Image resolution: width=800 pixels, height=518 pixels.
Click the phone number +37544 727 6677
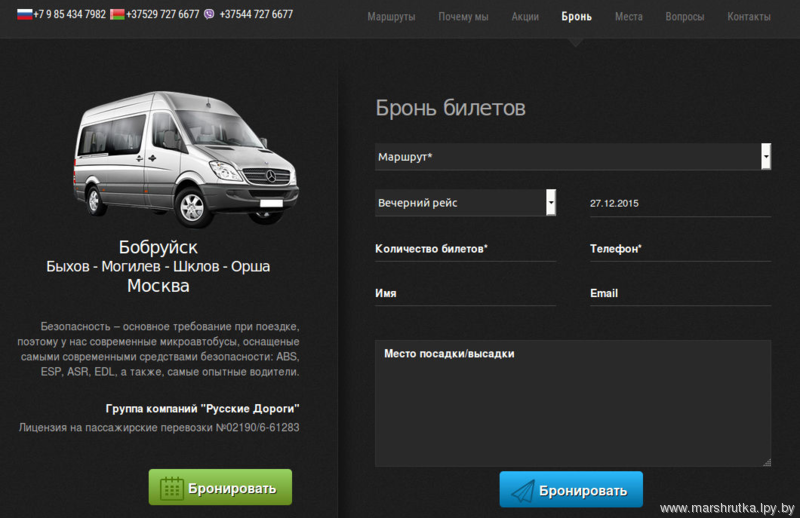pyautogui.click(x=256, y=14)
